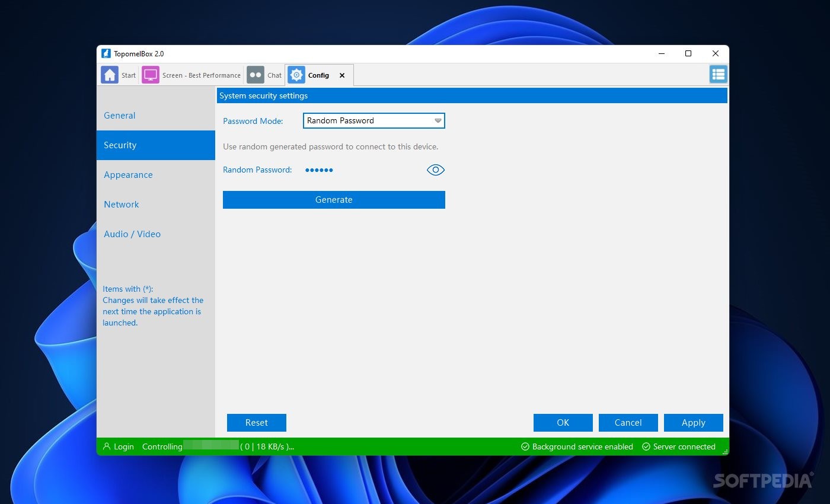Open the Audio / Video settings section
The image size is (830, 504).
(156, 234)
